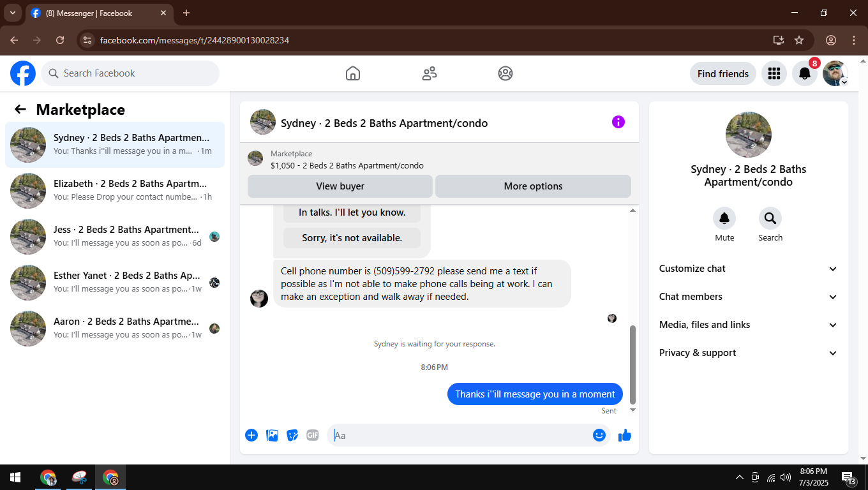This screenshot has width=868, height=490.
Task: Choose a sticker icon in composer
Action: [292, 435]
